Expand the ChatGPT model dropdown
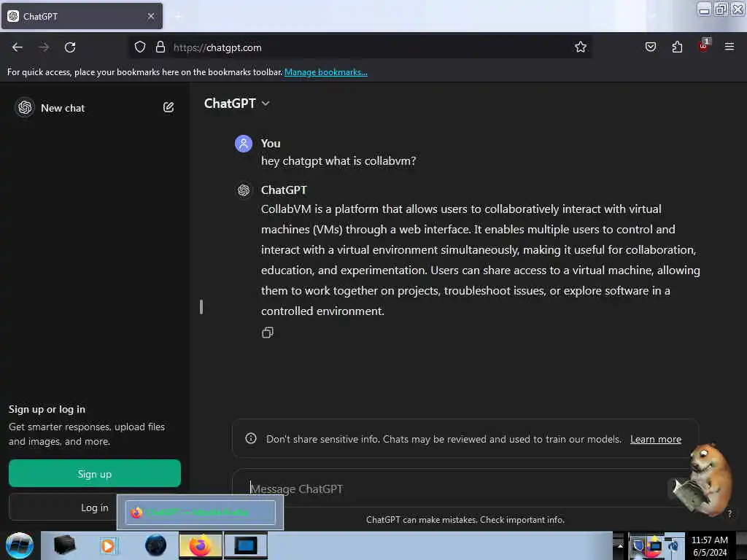 [237, 104]
